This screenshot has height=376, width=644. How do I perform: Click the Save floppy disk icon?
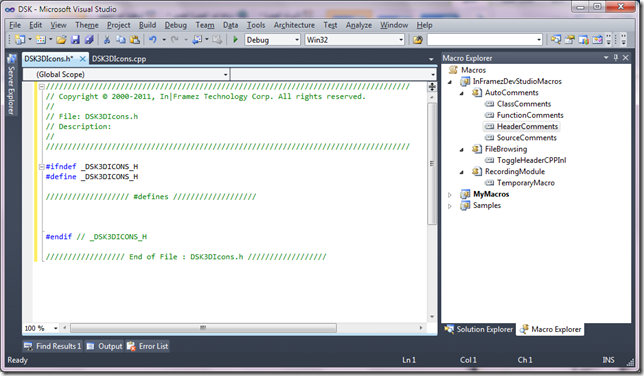[75, 40]
